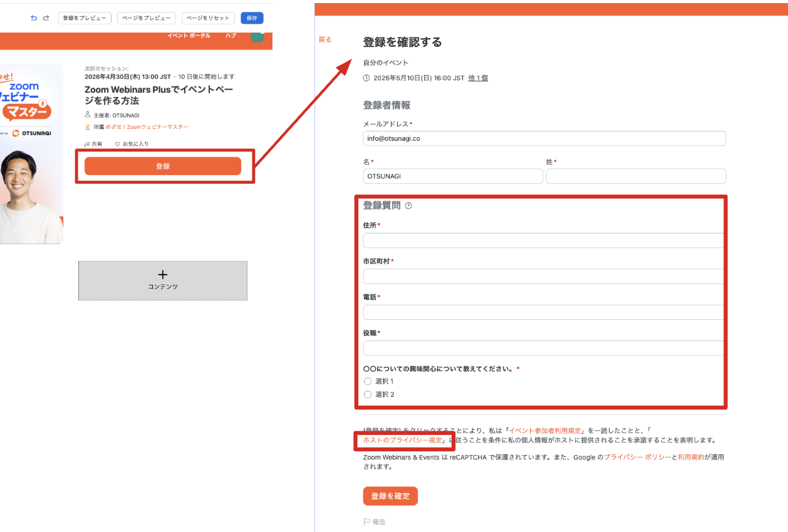
Task: Click the help icon next to 登録質問
Action: click(x=408, y=205)
